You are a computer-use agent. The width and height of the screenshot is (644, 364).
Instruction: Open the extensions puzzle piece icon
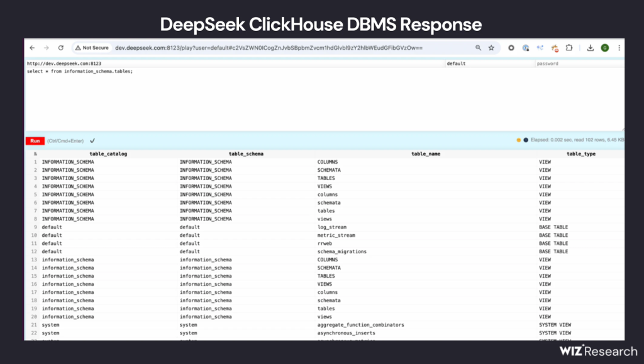pyautogui.click(x=569, y=48)
